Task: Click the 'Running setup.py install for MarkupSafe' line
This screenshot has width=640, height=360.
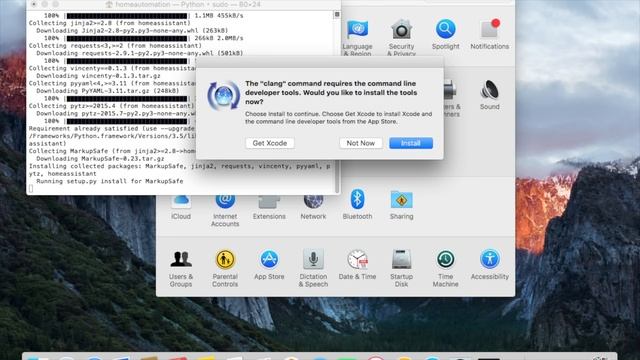Action: point(109,181)
